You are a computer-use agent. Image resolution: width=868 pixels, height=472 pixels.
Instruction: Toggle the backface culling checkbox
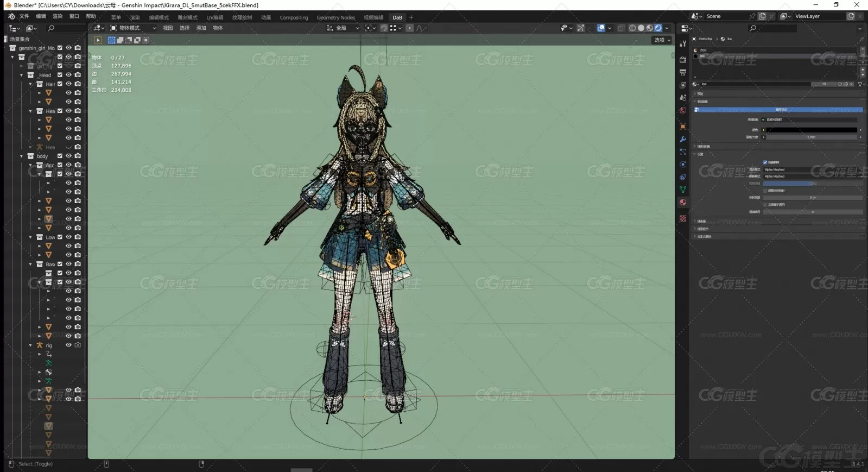tap(765, 162)
